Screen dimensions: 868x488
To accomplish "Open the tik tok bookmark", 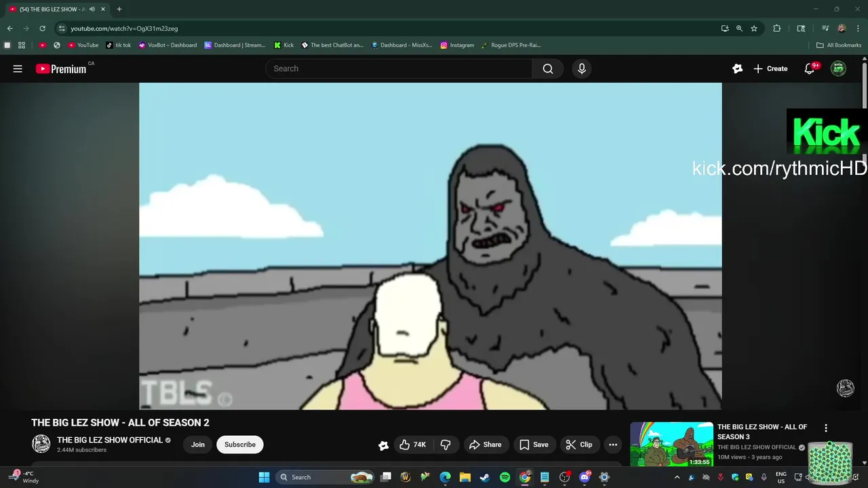I will click(119, 45).
